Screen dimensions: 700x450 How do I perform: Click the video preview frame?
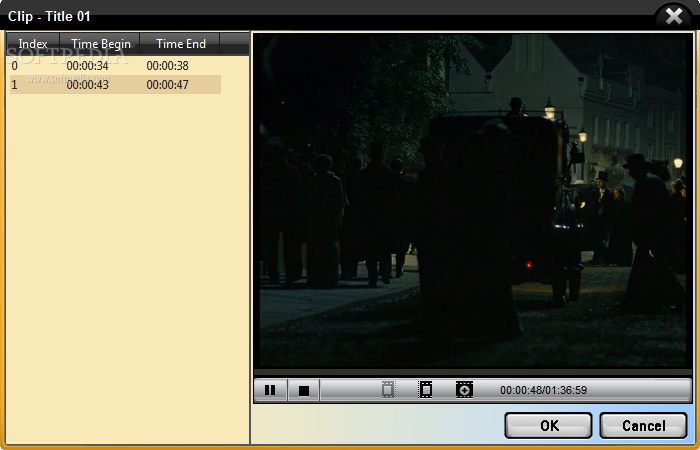click(473, 200)
